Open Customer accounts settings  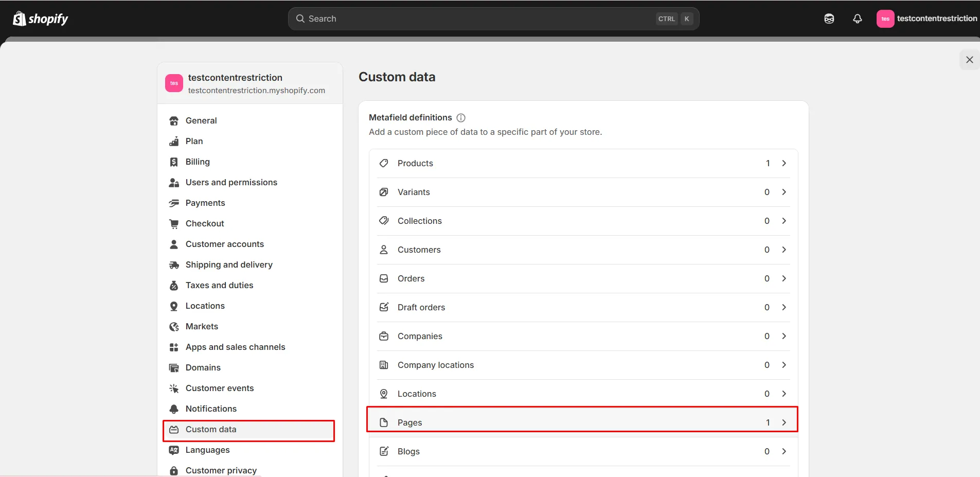(250, 244)
